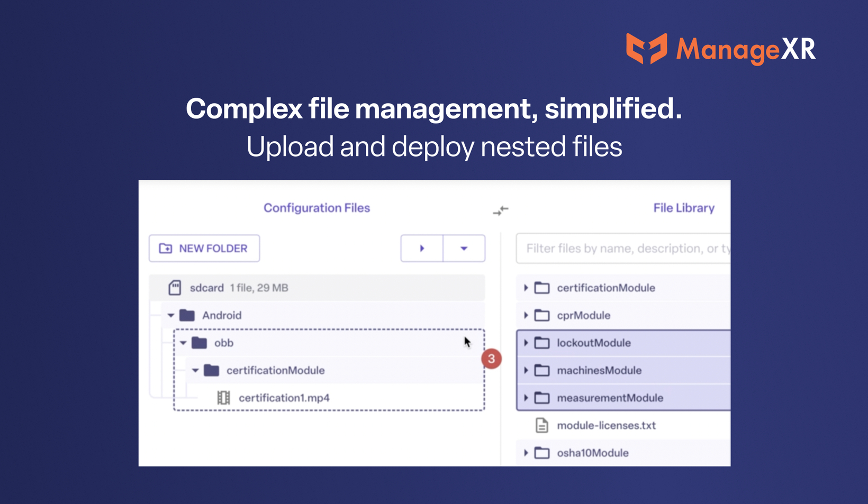The width and height of the screenshot is (868, 504).
Task: Click the swap arrows icon between panels
Action: [501, 210]
